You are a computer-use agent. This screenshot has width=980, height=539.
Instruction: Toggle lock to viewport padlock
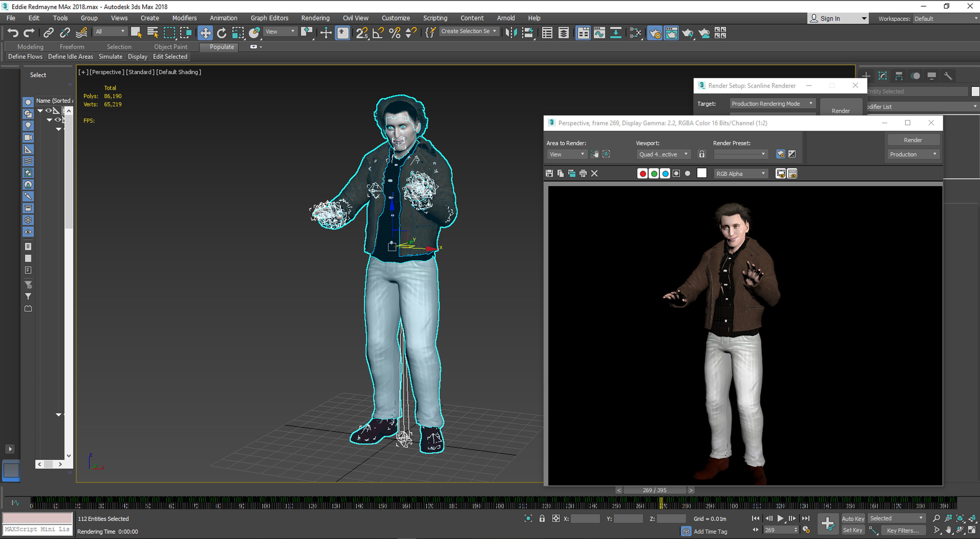click(701, 154)
